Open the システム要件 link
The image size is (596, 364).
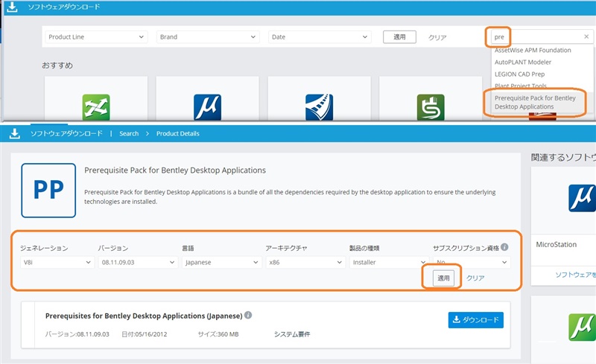292,334
